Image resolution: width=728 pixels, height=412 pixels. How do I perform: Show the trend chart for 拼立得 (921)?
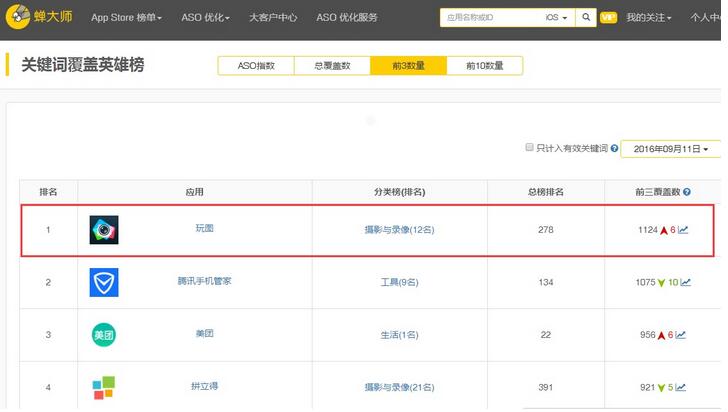680,387
